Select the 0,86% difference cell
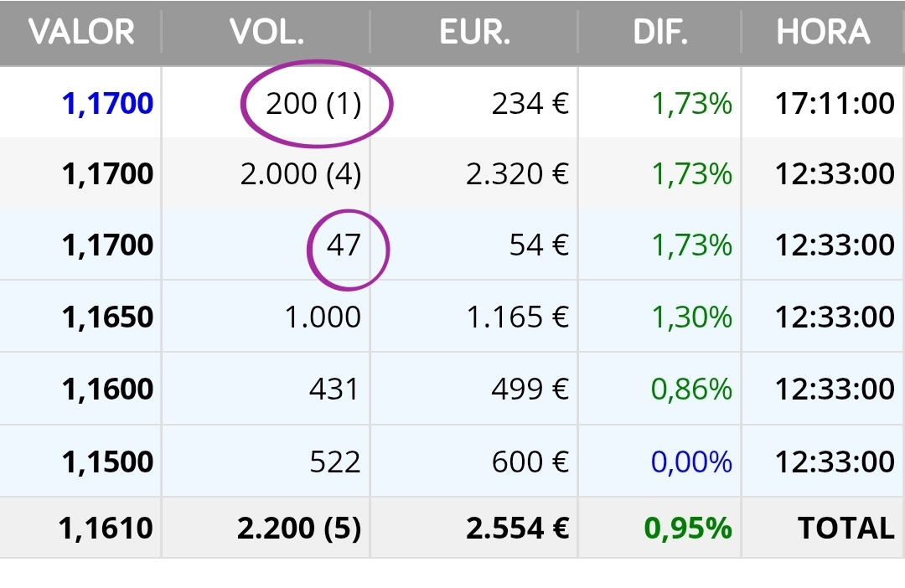The width and height of the screenshot is (905, 588). (x=691, y=389)
